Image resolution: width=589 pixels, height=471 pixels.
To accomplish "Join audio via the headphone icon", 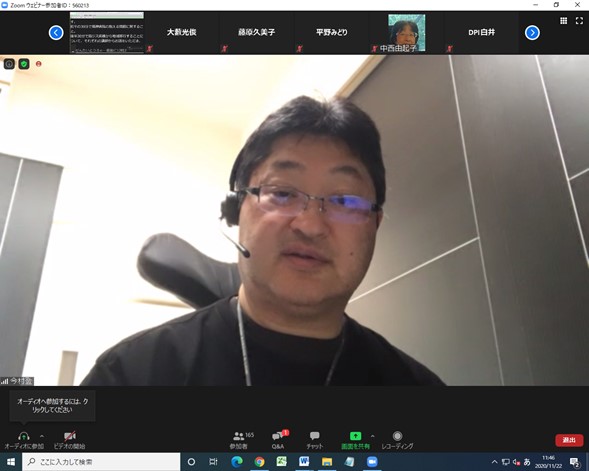I will pyautogui.click(x=24, y=436).
